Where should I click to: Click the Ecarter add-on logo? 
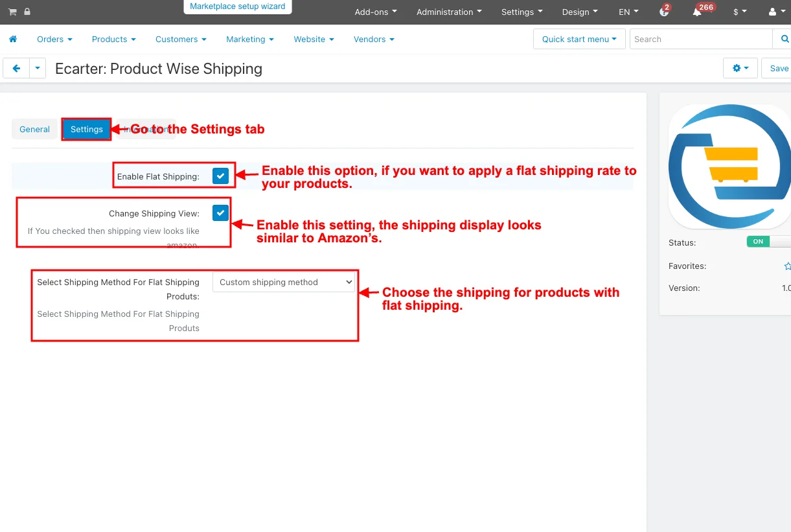729,167
